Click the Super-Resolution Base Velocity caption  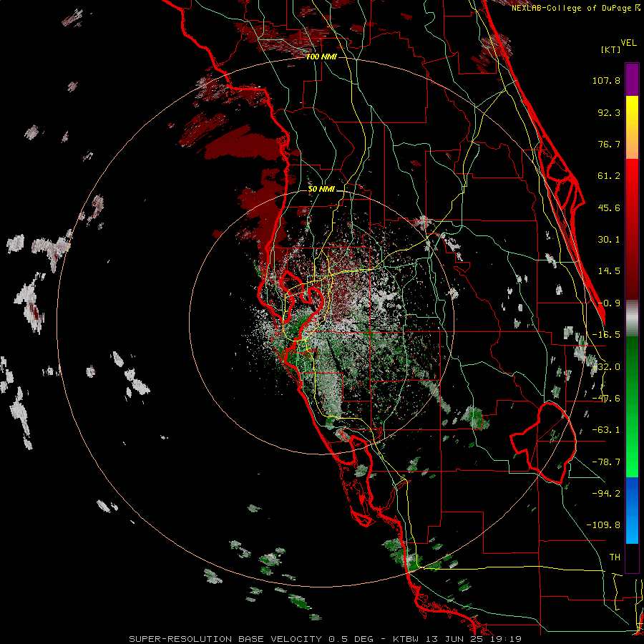326,639
